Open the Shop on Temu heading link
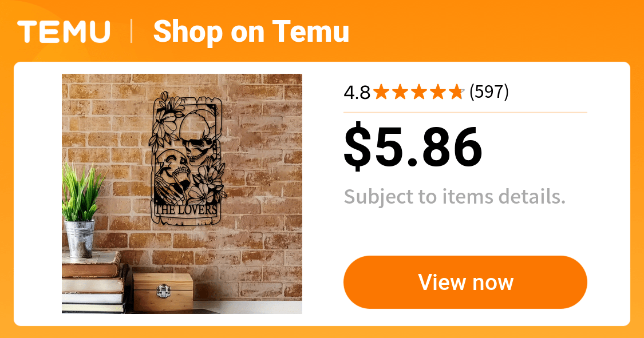The height and width of the screenshot is (338, 644). pyautogui.click(x=251, y=32)
